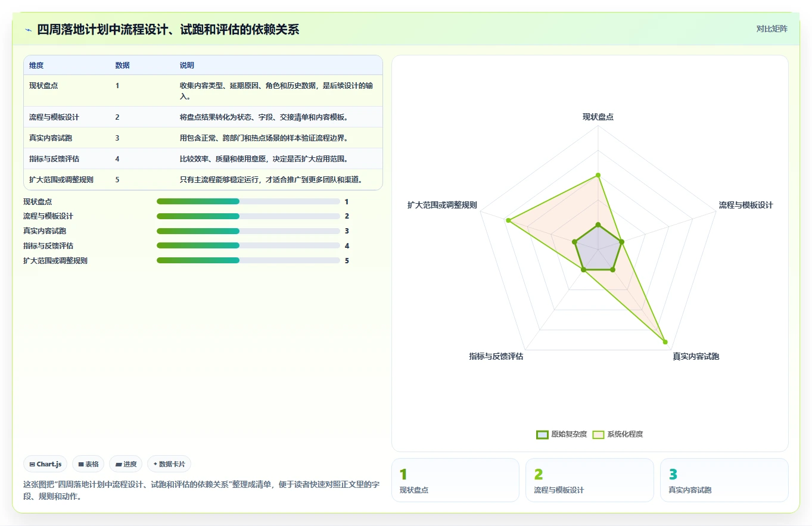Click the 进度 tag chip
The image size is (812, 526).
tap(126, 464)
